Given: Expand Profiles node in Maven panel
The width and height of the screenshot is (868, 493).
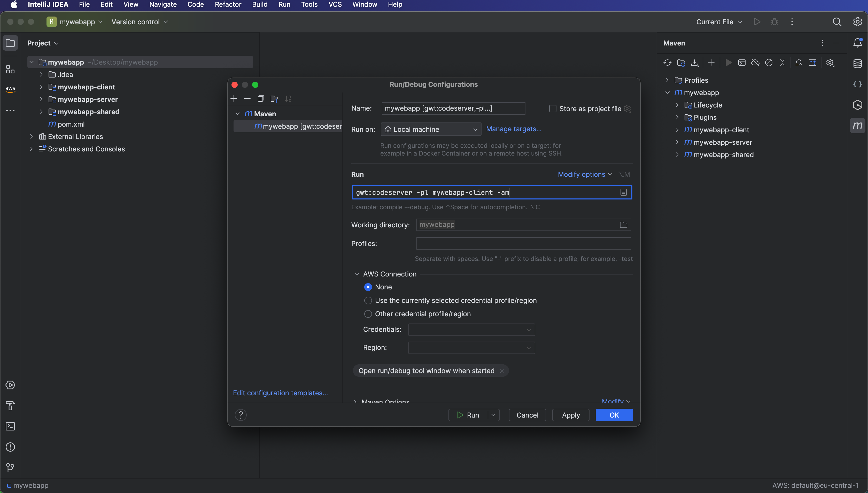Looking at the screenshot, I should 667,80.
